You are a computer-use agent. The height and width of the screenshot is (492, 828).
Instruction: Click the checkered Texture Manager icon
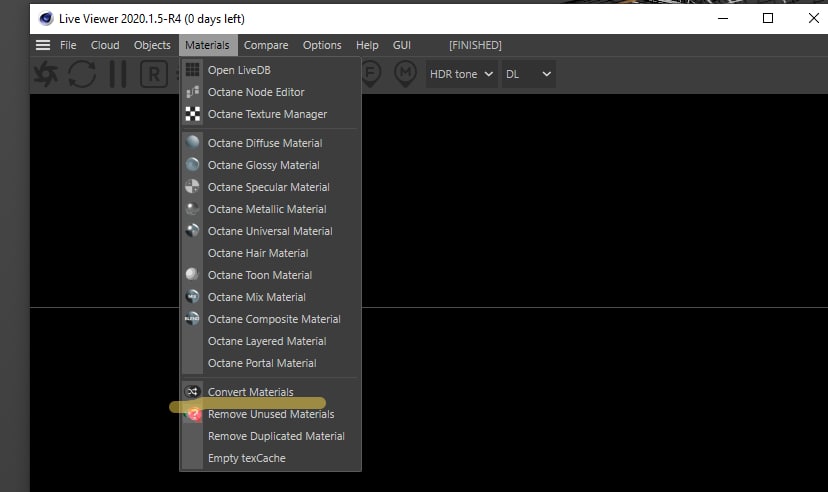pyautogui.click(x=193, y=114)
